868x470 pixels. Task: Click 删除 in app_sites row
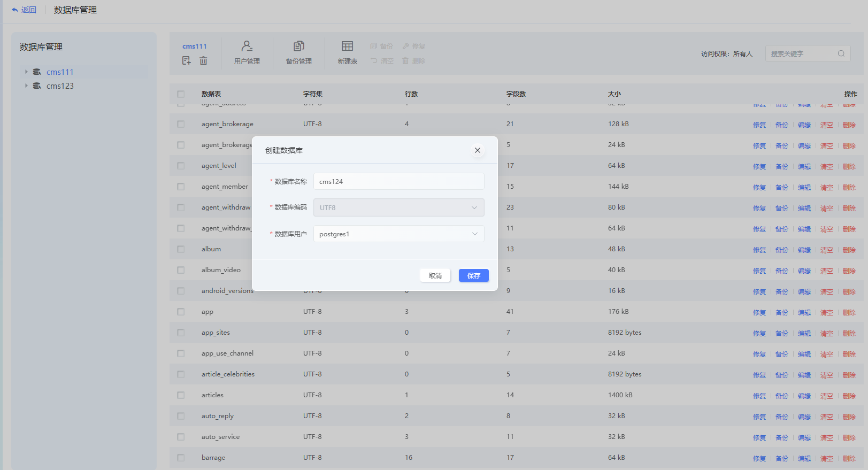(849, 333)
